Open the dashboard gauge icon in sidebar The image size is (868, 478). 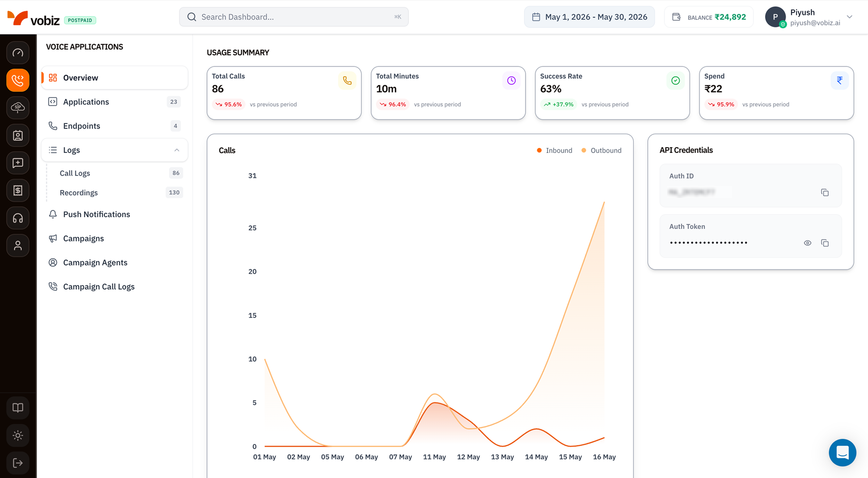pos(18,53)
